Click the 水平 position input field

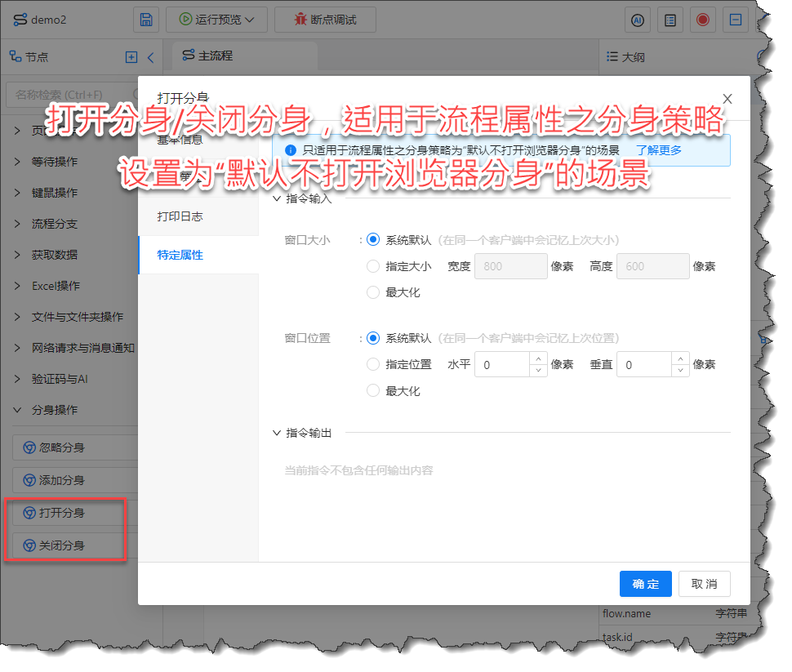click(504, 365)
